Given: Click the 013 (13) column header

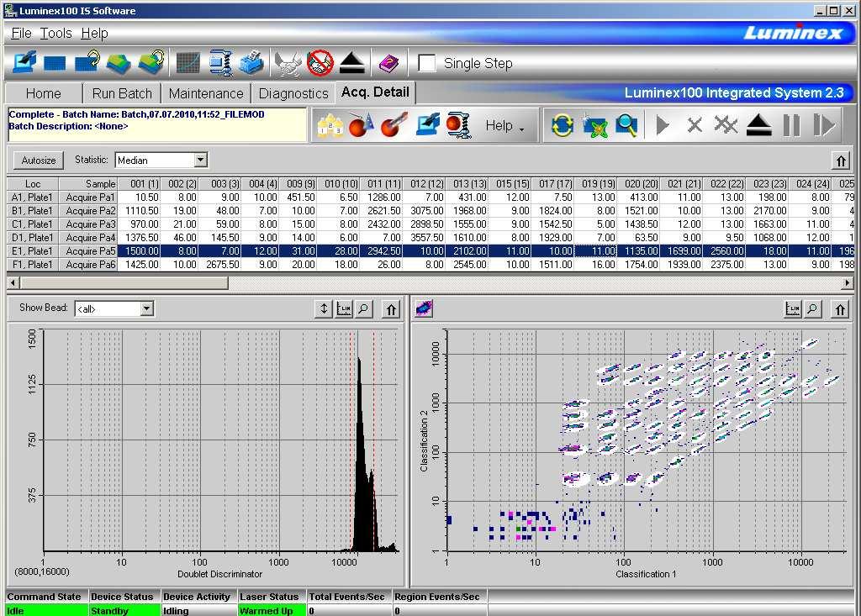Looking at the screenshot, I should [466, 184].
